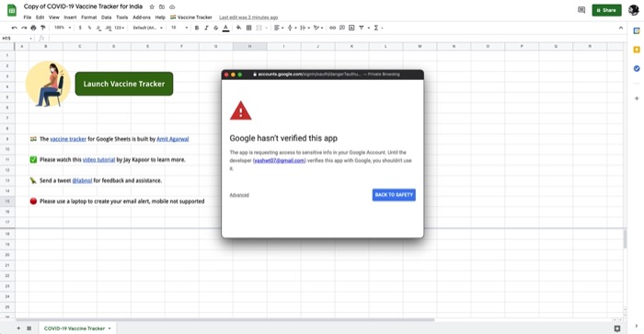The image size is (644, 334).
Task: Increase decimal places icon
Action: pos(108,28)
